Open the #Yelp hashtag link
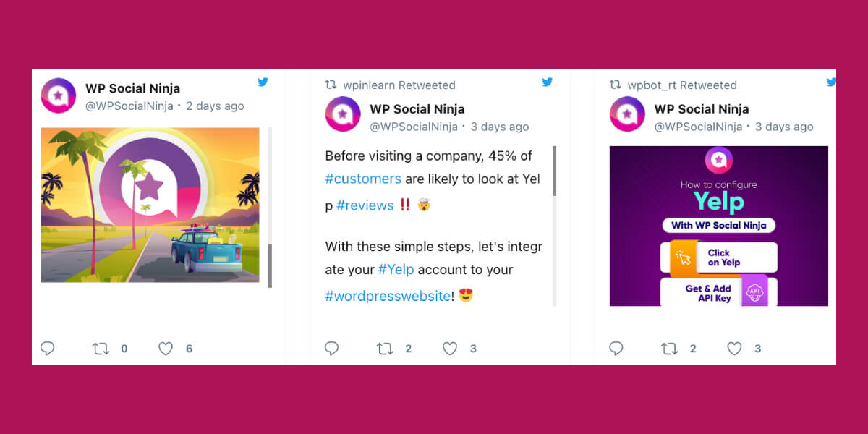 tap(396, 270)
